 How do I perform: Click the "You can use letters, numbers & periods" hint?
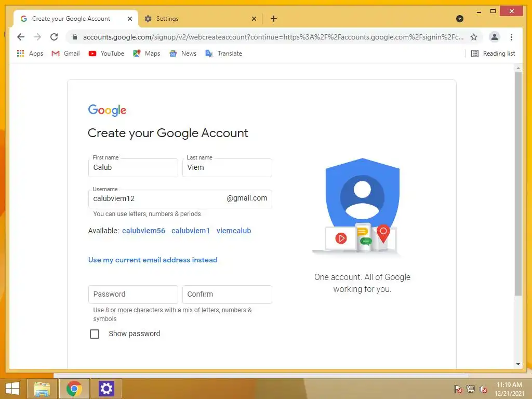pos(147,214)
